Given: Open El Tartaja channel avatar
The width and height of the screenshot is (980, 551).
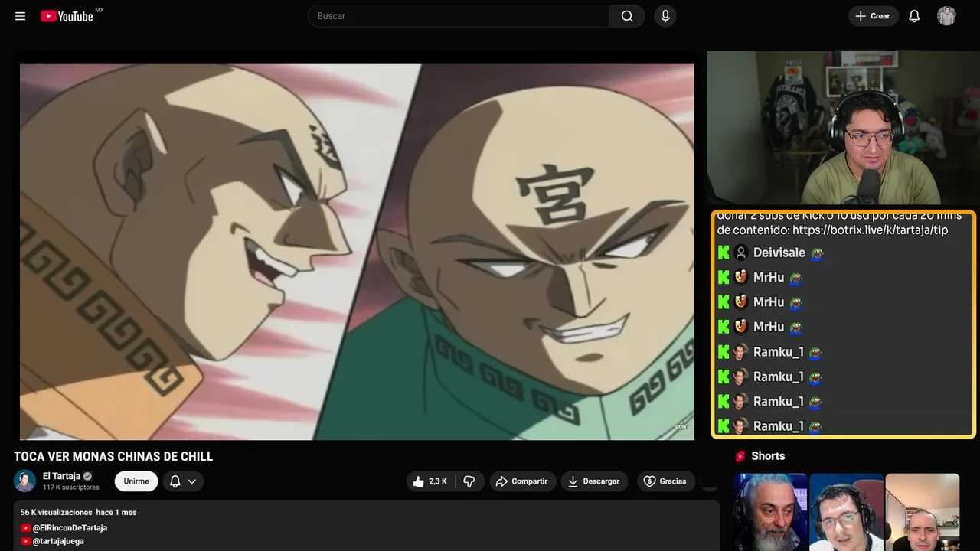Looking at the screenshot, I should click(25, 481).
